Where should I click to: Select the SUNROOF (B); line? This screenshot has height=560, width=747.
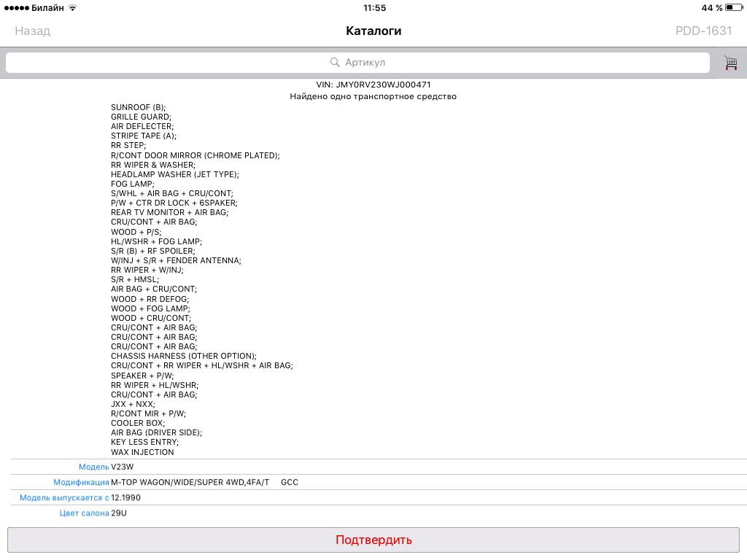coord(138,108)
